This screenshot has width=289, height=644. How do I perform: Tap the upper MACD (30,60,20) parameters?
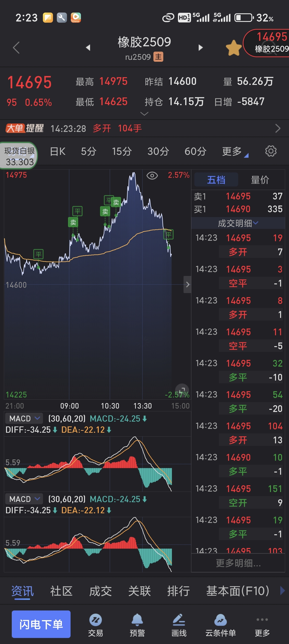[67, 418]
